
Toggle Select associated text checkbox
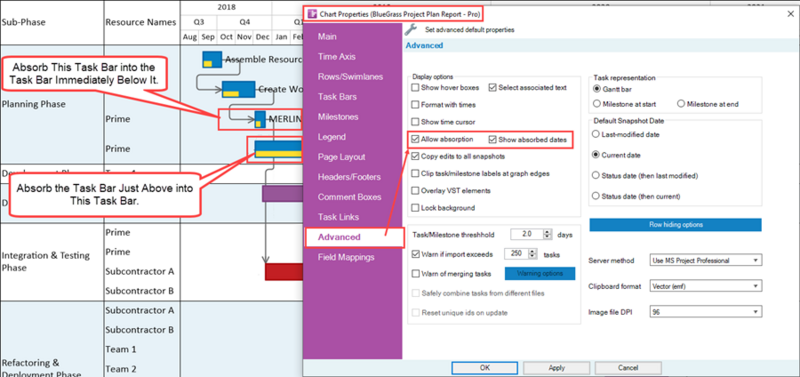[x=492, y=88]
